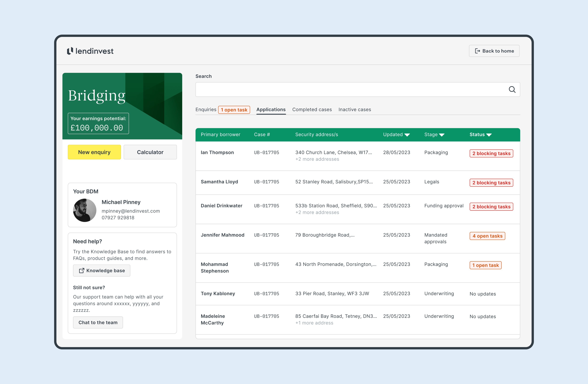Image resolution: width=588 pixels, height=384 pixels.
Task: Open the 2 blocking tasks badge for Ian Thompson
Action: tap(491, 153)
